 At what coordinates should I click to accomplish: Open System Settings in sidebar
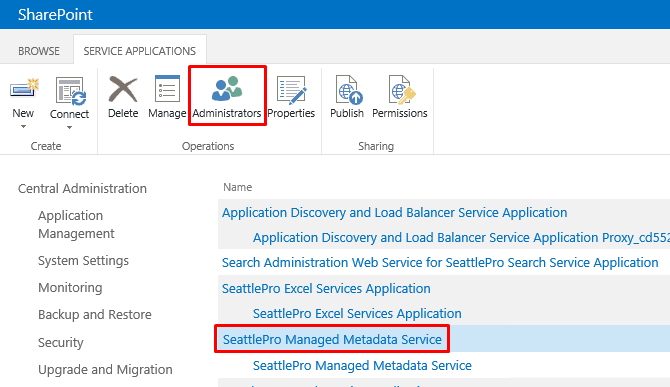coord(83,261)
